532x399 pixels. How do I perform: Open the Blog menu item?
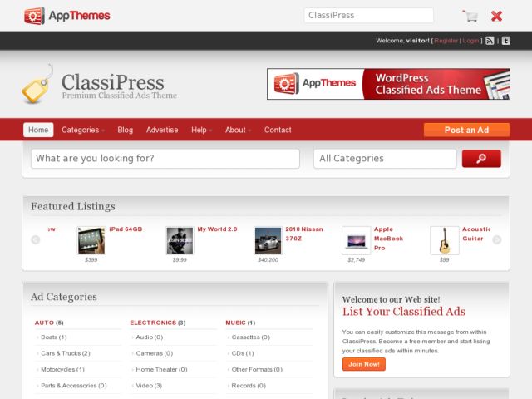[x=126, y=130]
